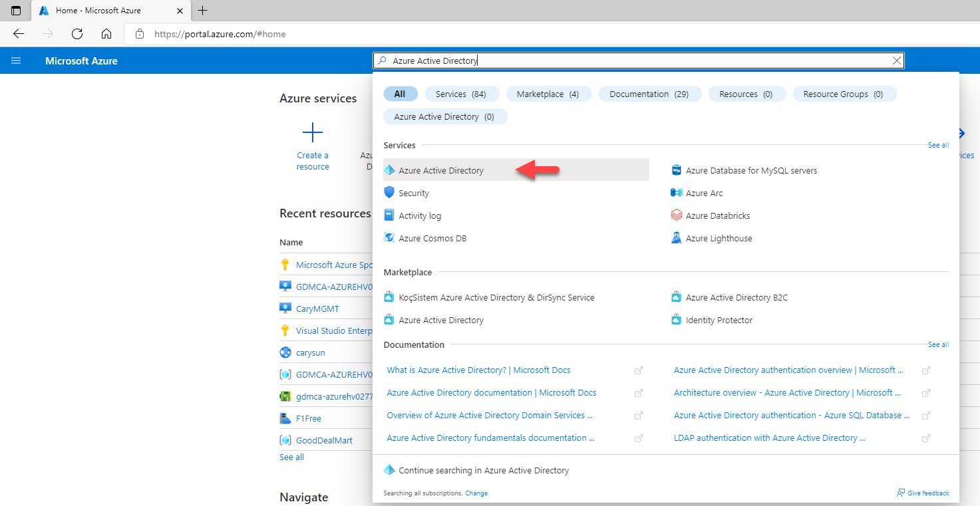Reload the page with the refresh icon
Viewport: 980px width, 506px height.
pyautogui.click(x=77, y=34)
